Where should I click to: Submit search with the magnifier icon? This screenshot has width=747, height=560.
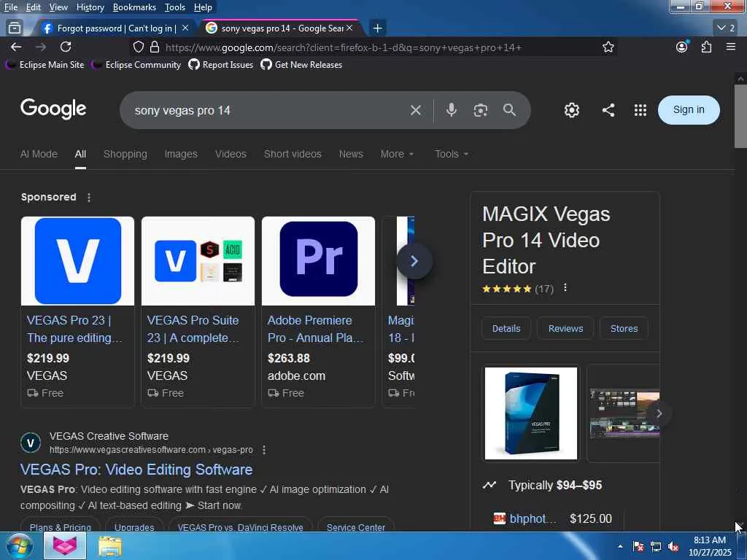(509, 110)
